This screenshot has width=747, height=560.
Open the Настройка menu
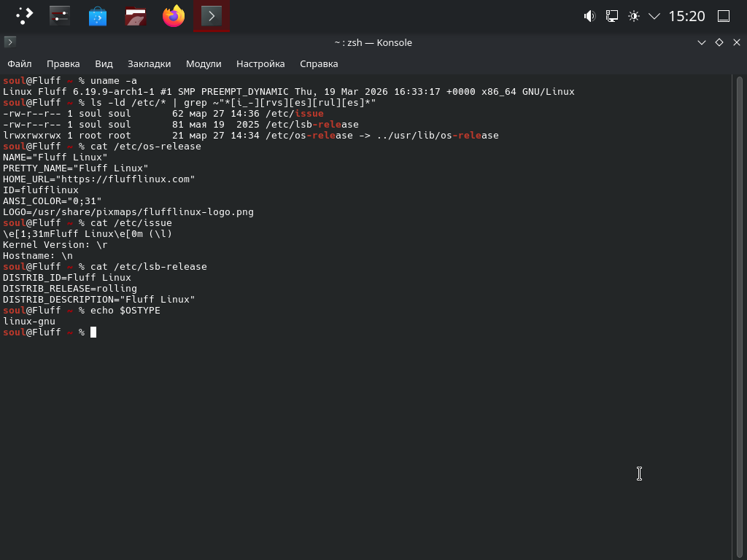click(x=260, y=63)
